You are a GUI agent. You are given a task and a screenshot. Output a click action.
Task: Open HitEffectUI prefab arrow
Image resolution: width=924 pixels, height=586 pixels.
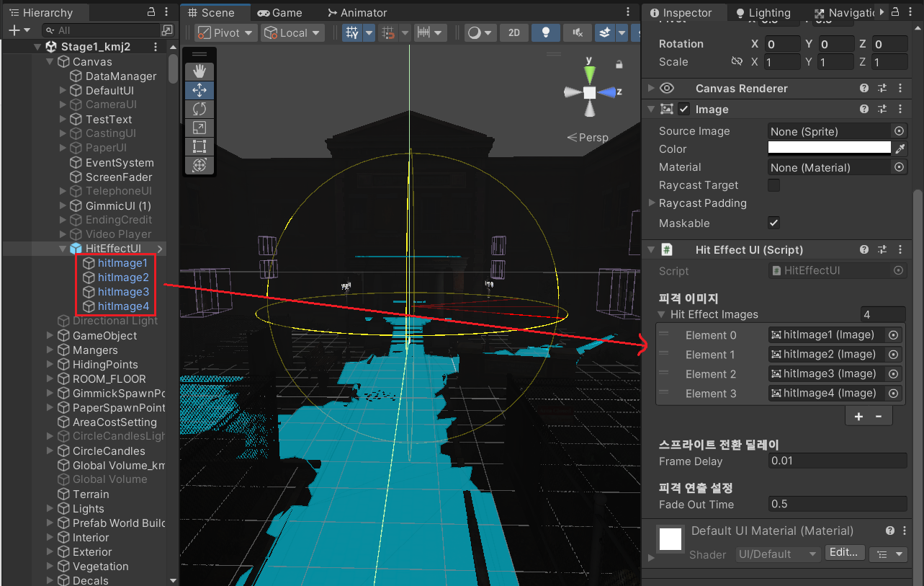[160, 249]
